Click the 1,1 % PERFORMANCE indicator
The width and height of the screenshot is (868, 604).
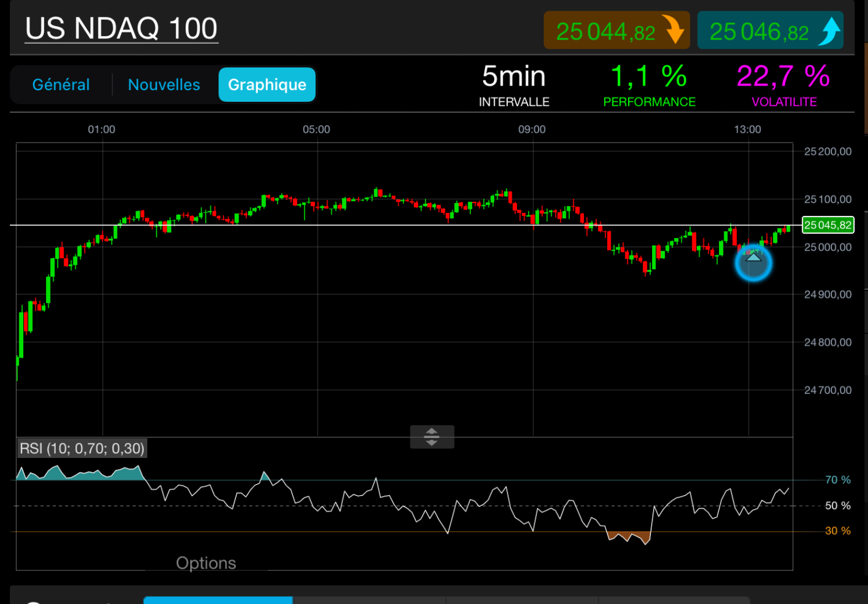coord(649,86)
